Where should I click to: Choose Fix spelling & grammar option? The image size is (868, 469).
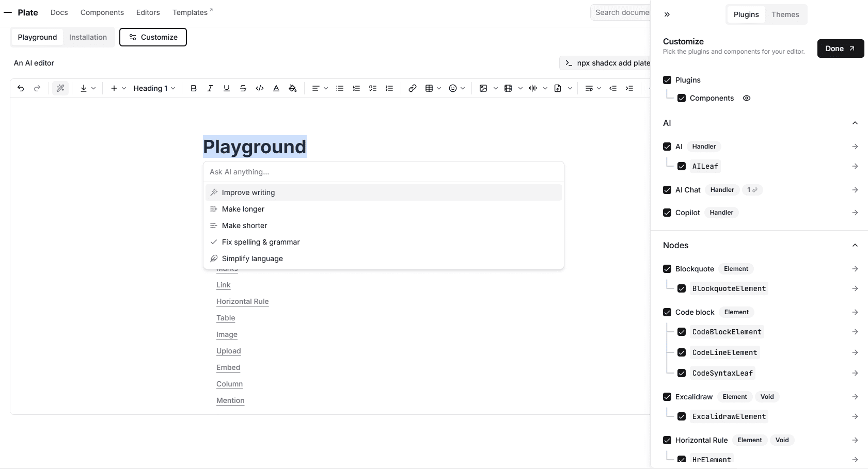coord(384,242)
